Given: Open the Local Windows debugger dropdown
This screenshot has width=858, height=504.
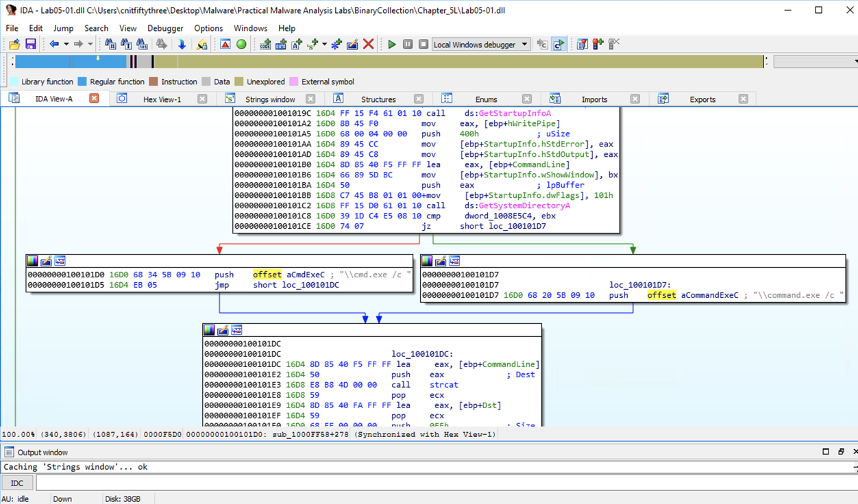Looking at the screenshot, I should pyautogui.click(x=525, y=45).
